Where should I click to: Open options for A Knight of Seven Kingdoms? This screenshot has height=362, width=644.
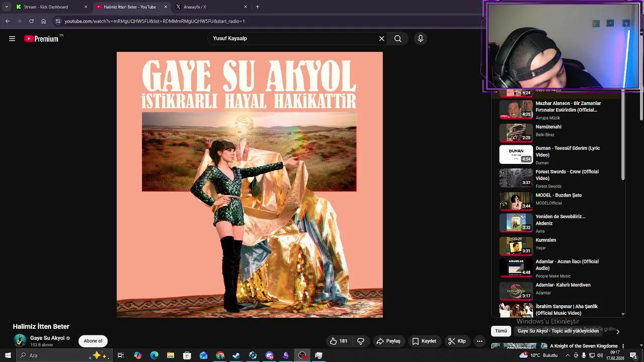[x=623, y=346]
